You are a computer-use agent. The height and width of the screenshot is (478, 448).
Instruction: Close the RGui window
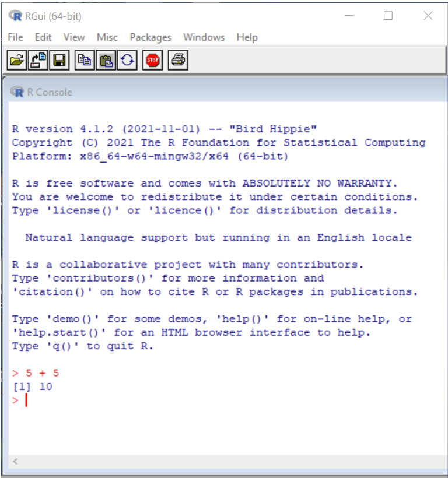pyautogui.click(x=428, y=16)
